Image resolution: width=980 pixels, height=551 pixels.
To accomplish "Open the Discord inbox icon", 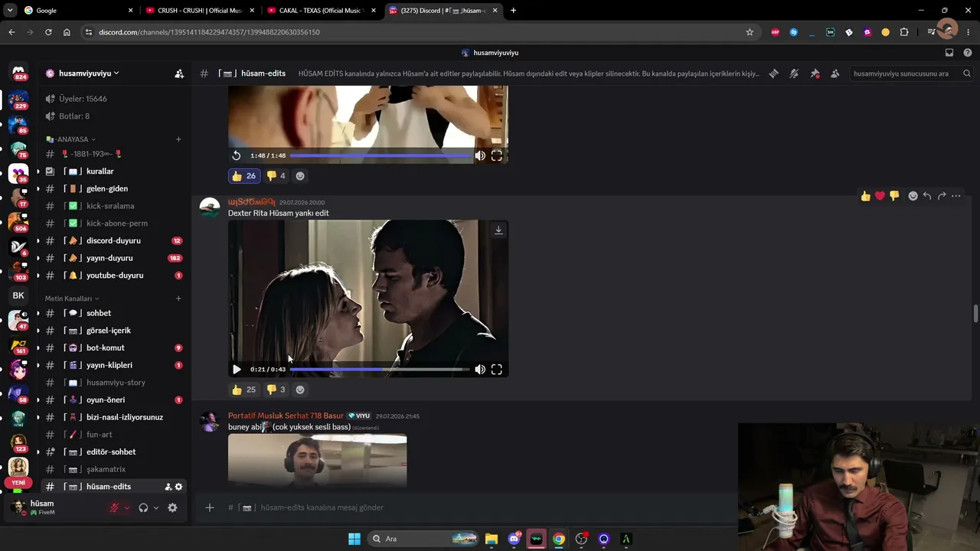I will click(949, 53).
